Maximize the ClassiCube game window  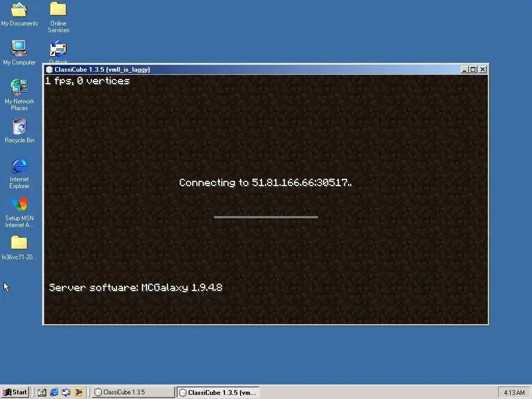pos(473,70)
